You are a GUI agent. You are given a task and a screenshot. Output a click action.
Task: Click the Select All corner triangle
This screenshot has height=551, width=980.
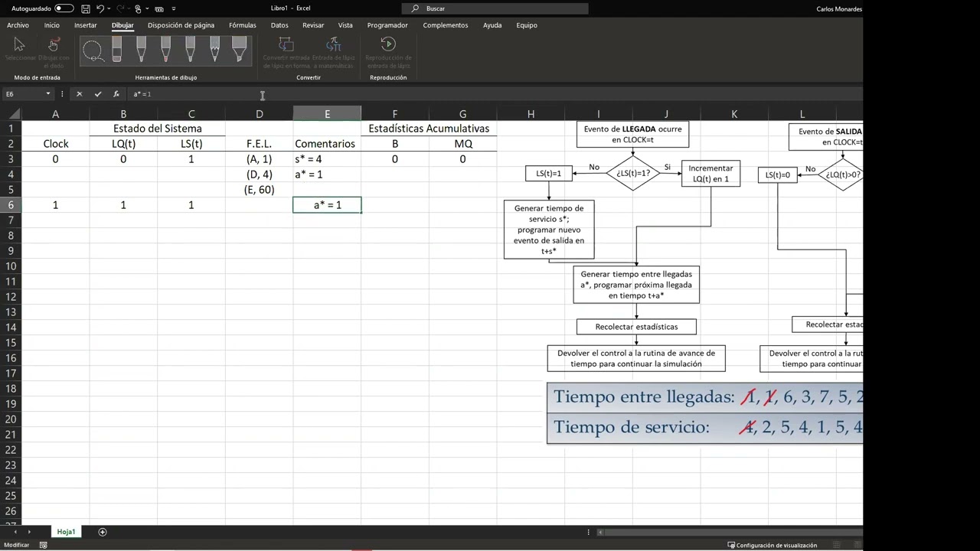pos(15,114)
